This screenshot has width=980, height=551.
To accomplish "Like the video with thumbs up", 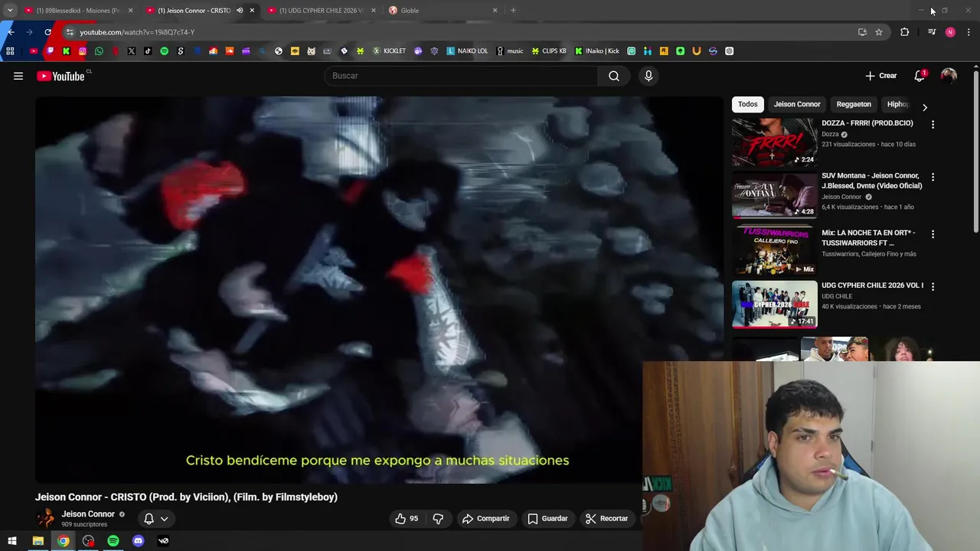I will click(407, 518).
